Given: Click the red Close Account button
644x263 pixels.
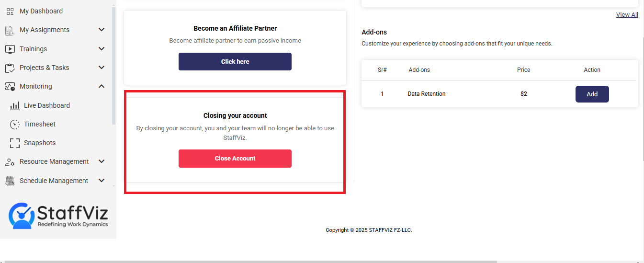Looking at the screenshot, I should [235, 159].
